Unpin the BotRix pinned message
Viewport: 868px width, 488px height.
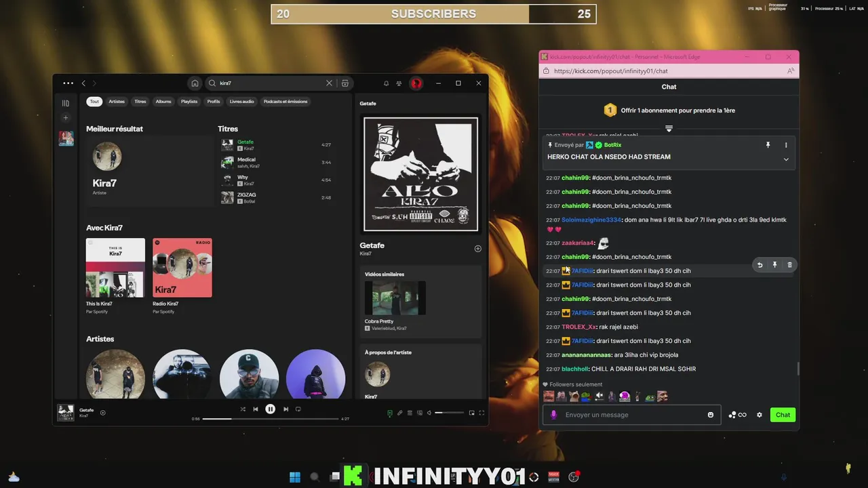pyautogui.click(x=768, y=145)
